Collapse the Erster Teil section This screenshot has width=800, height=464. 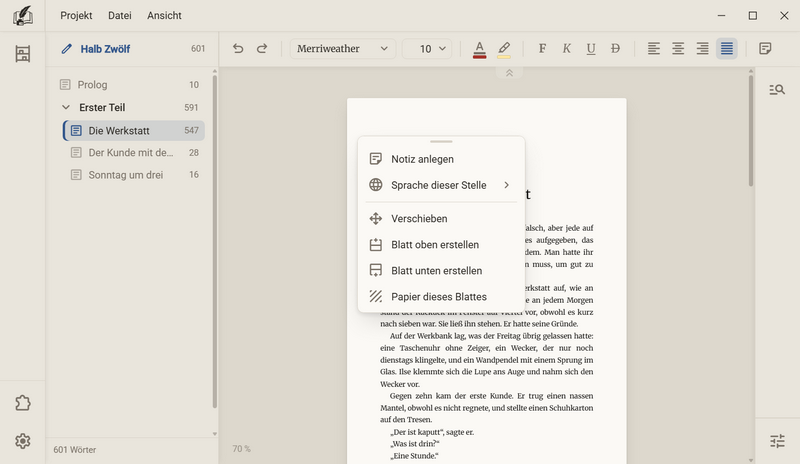66,107
